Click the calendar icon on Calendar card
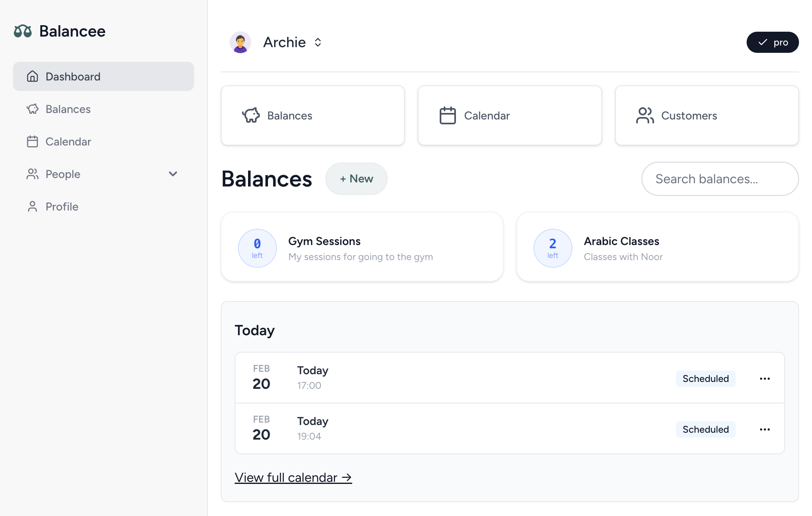Image resolution: width=812 pixels, height=516 pixels. click(x=447, y=115)
